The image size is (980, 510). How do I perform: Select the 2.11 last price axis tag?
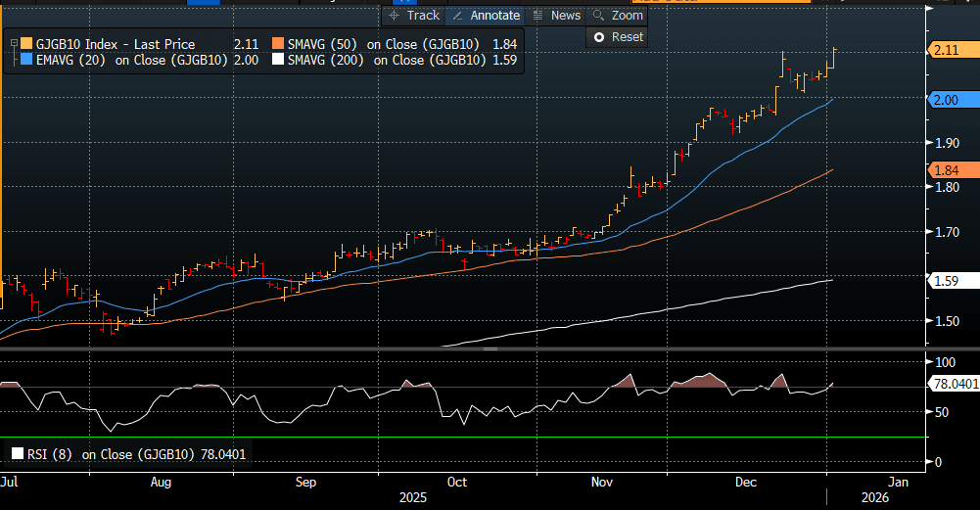coord(950,51)
